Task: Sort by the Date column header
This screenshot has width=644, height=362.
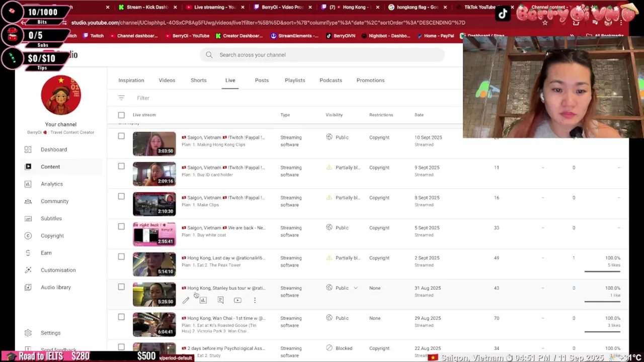Action: [419, 115]
